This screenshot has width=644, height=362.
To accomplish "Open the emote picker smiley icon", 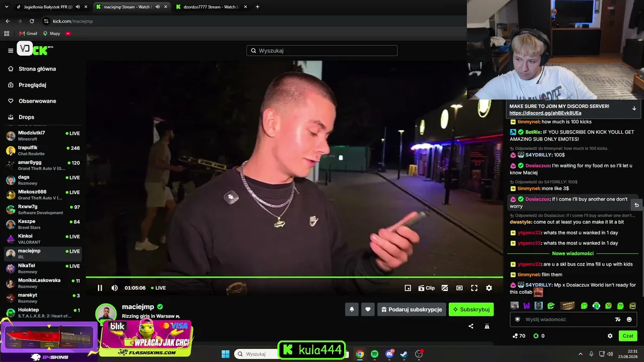I will 629,319.
